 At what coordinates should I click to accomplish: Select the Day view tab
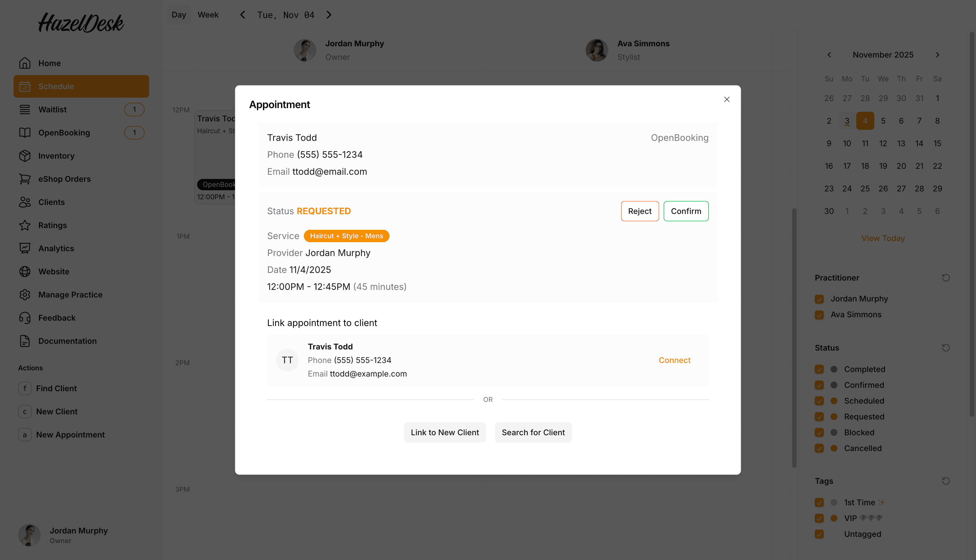click(x=178, y=15)
